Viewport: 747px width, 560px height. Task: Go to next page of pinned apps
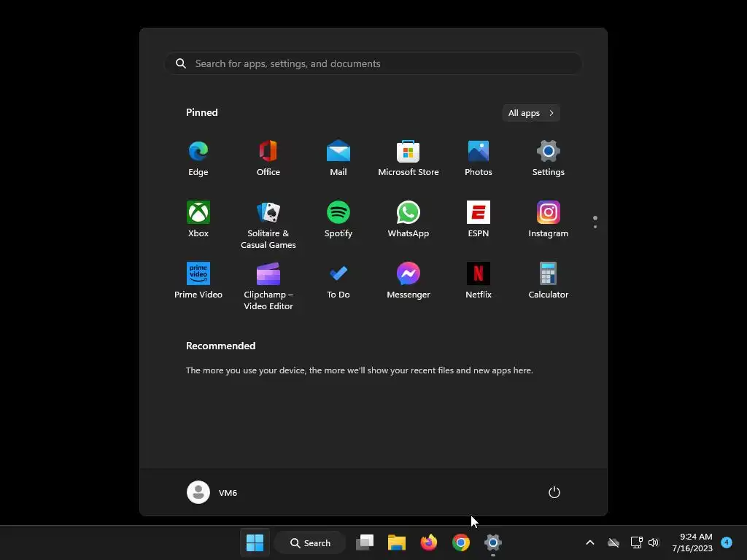(x=595, y=227)
